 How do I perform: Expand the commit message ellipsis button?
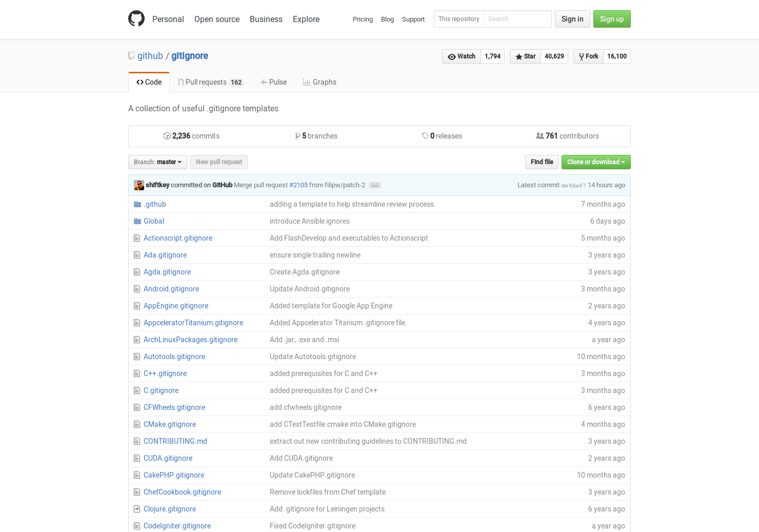click(375, 185)
